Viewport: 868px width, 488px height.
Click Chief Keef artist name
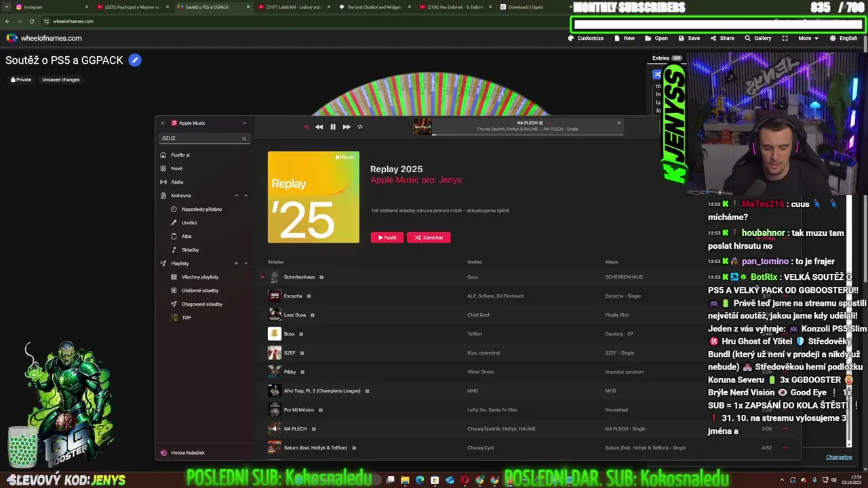(x=478, y=315)
